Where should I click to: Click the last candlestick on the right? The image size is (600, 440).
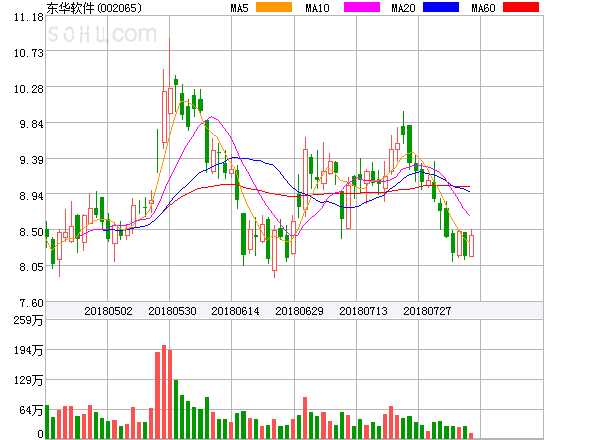coord(471,243)
